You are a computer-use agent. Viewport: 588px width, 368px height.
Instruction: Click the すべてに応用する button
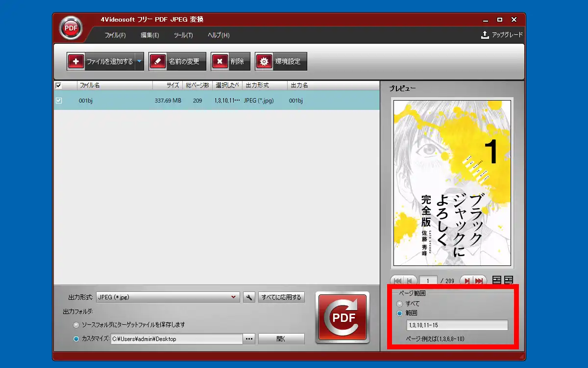pyautogui.click(x=281, y=297)
